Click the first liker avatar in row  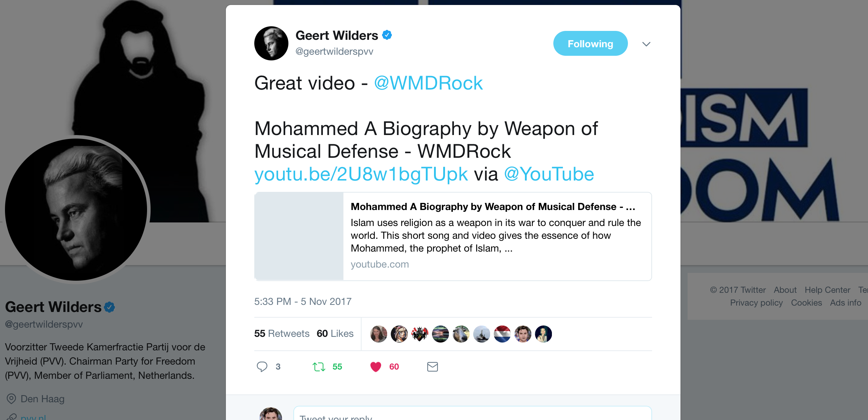[379, 334]
